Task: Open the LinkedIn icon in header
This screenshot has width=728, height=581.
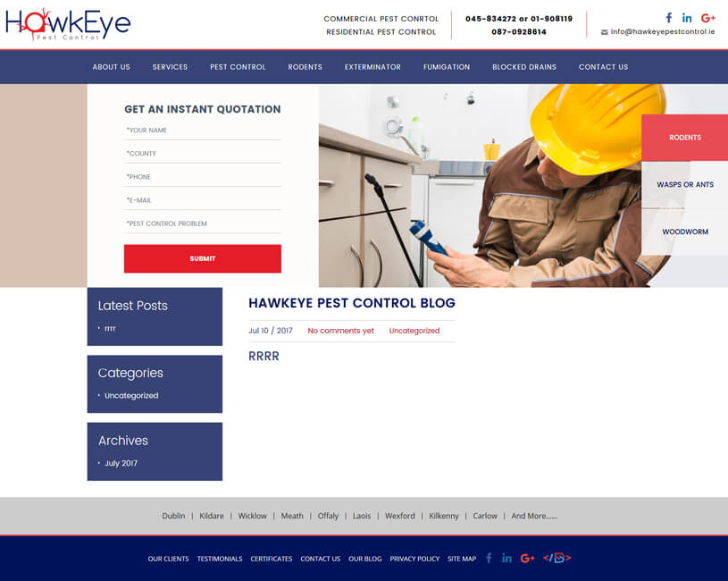Action: click(687, 18)
